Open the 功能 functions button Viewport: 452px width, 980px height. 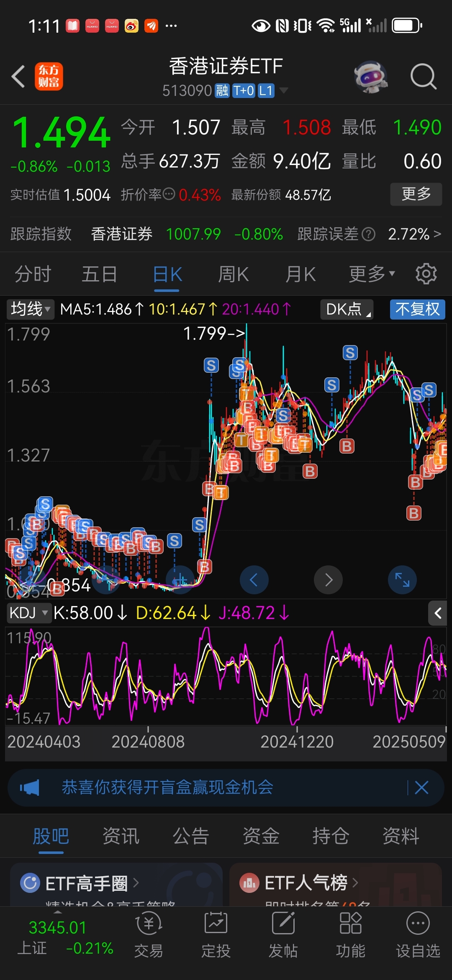(x=351, y=935)
